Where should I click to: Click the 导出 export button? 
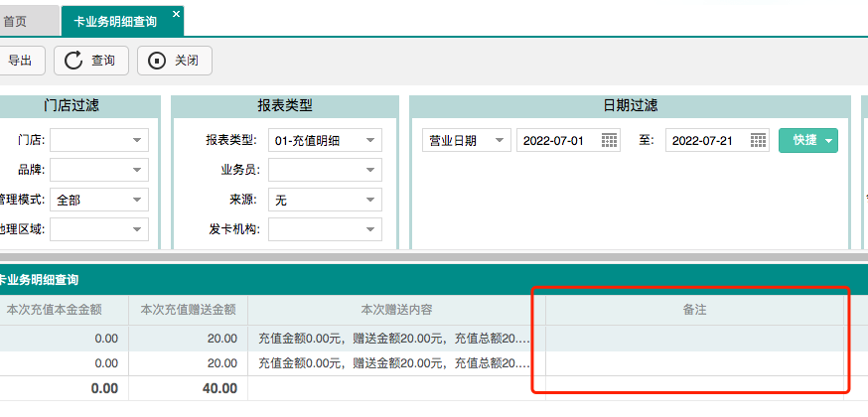pos(20,61)
